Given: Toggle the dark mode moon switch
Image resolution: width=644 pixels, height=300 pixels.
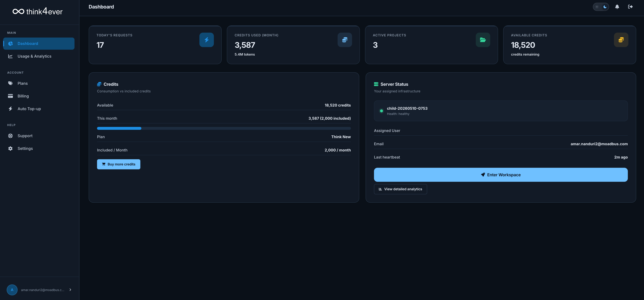Looking at the screenshot, I should click(x=605, y=7).
